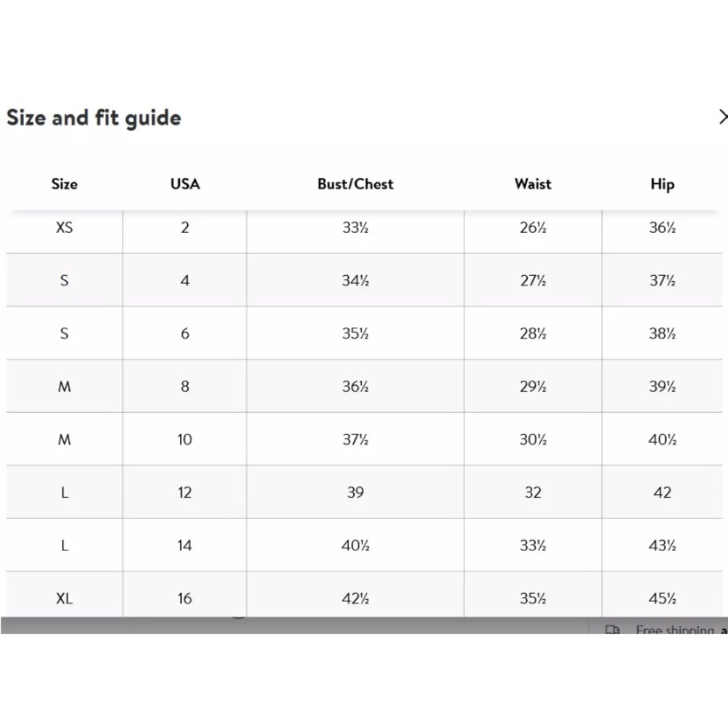The width and height of the screenshot is (728, 728).
Task: Select the USA column header
Action: (x=185, y=184)
